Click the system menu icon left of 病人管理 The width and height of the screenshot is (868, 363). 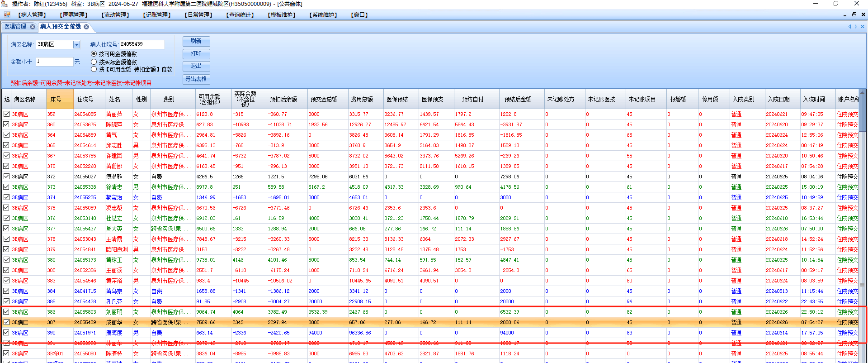pos(7,14)
